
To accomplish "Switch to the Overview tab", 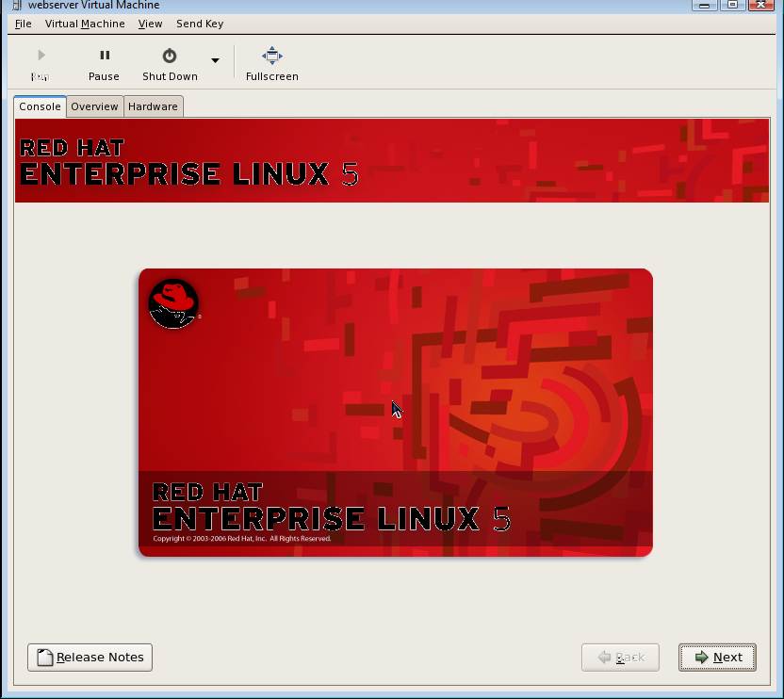I will [x=94, y=106].
